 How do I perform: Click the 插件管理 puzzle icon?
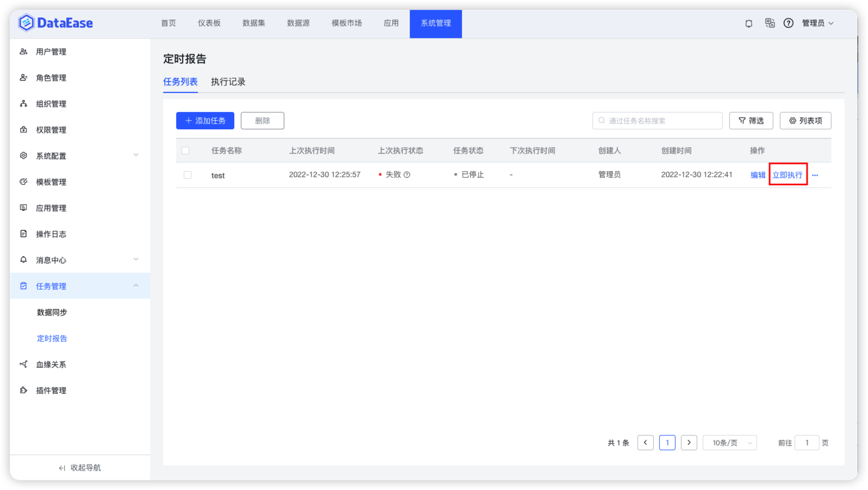[x=23, y=391]
